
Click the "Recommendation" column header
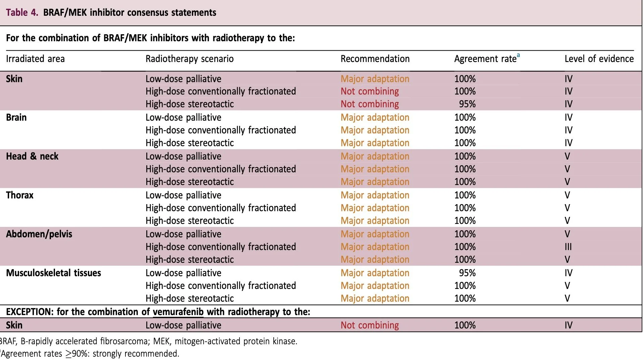point(375,59)
